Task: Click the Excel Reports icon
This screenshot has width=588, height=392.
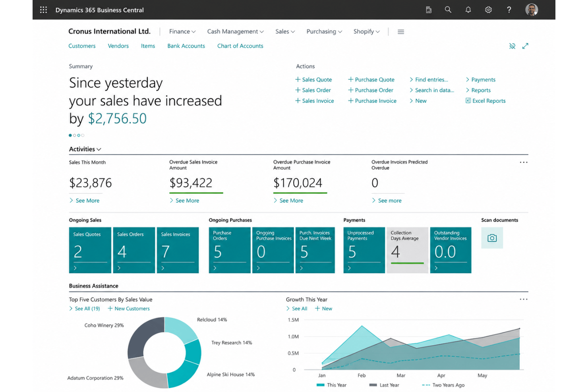Action: 468,101
